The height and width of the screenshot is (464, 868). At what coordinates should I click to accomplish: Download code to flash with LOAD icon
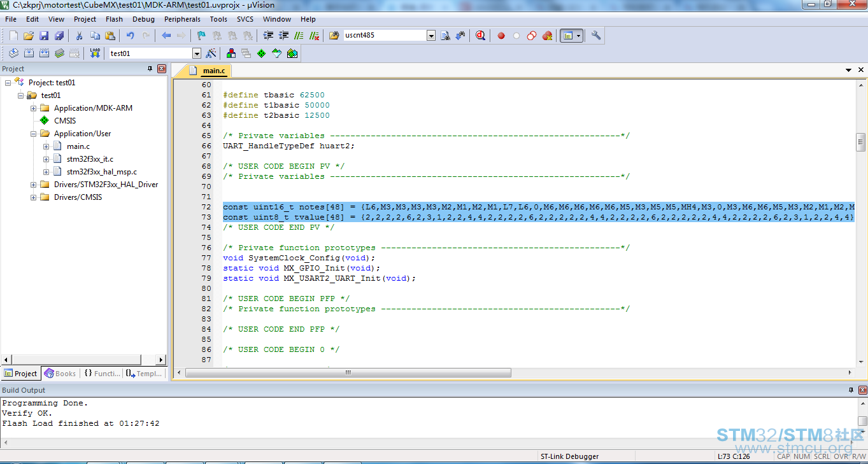pyautogui.click(x=95, y=53)
